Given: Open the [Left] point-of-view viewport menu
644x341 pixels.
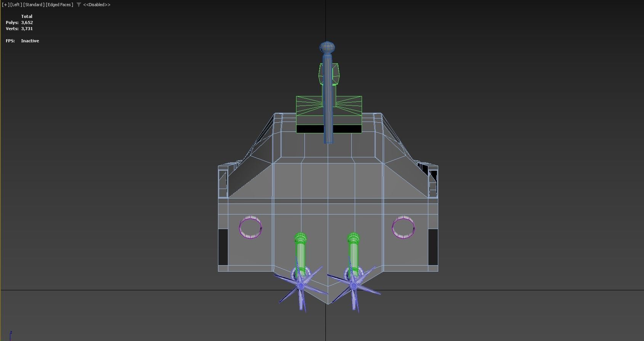Looking at the screenshot, I should pos(16,5).
